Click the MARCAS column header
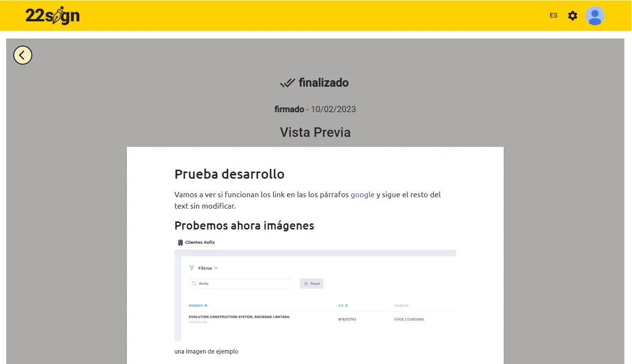 [x=402, y=306]
